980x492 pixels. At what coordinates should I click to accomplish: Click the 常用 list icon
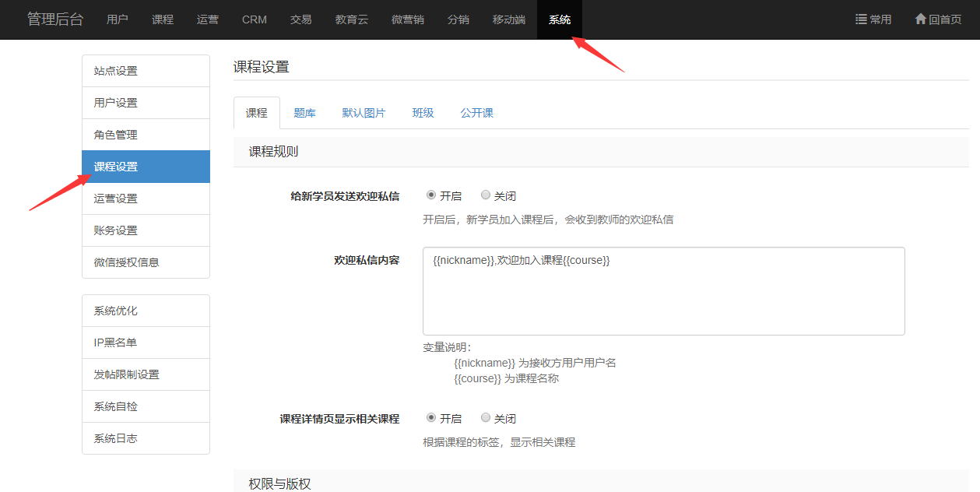(861, 19)
